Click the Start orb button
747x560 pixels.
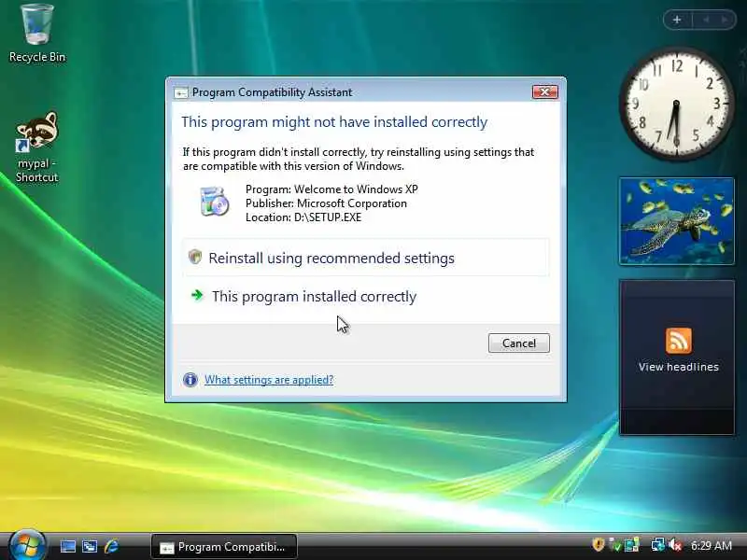click(x=27, y=546)
